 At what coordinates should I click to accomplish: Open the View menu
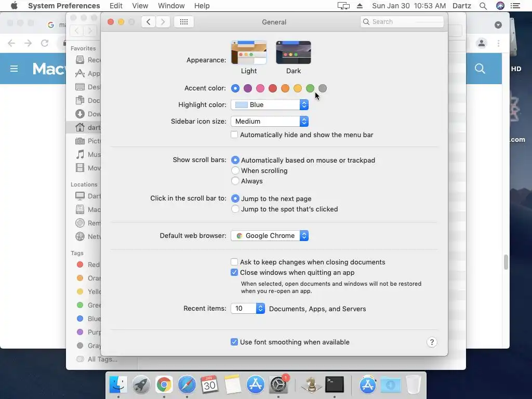[140, 6]
